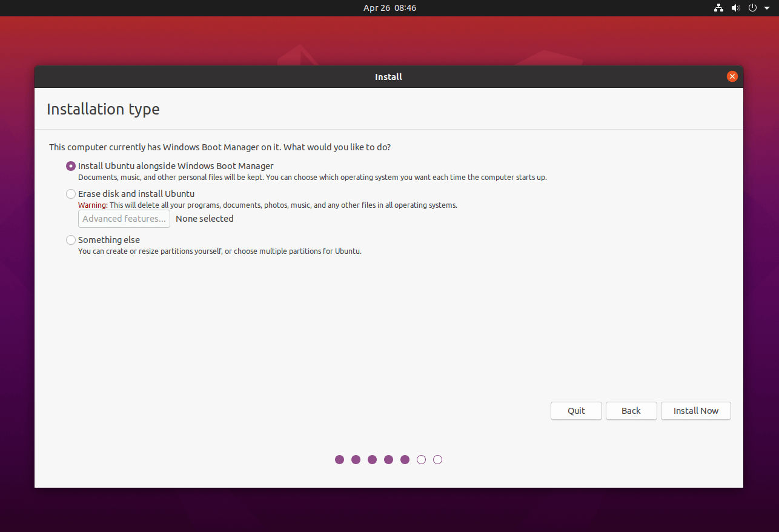Click the power icon in top bar
The width and height of the screenshot is (779, 532).
point(753,8)
